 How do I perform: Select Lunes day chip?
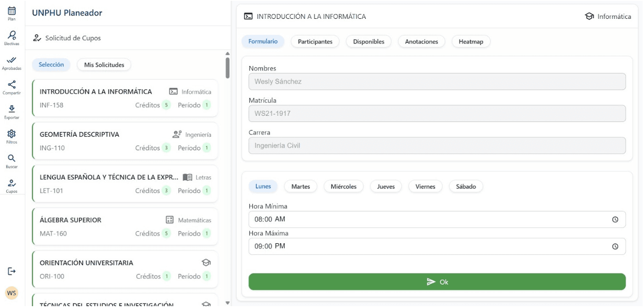[263, 186]
